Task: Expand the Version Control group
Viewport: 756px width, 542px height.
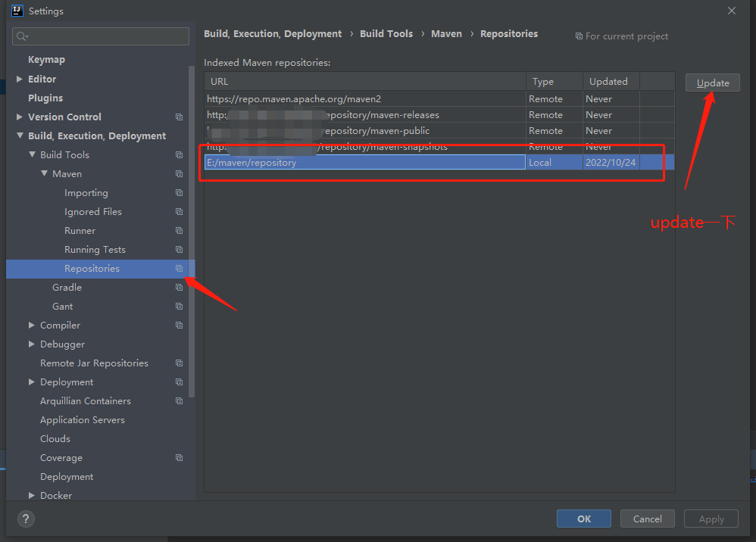Action: [x=19, y=117]
